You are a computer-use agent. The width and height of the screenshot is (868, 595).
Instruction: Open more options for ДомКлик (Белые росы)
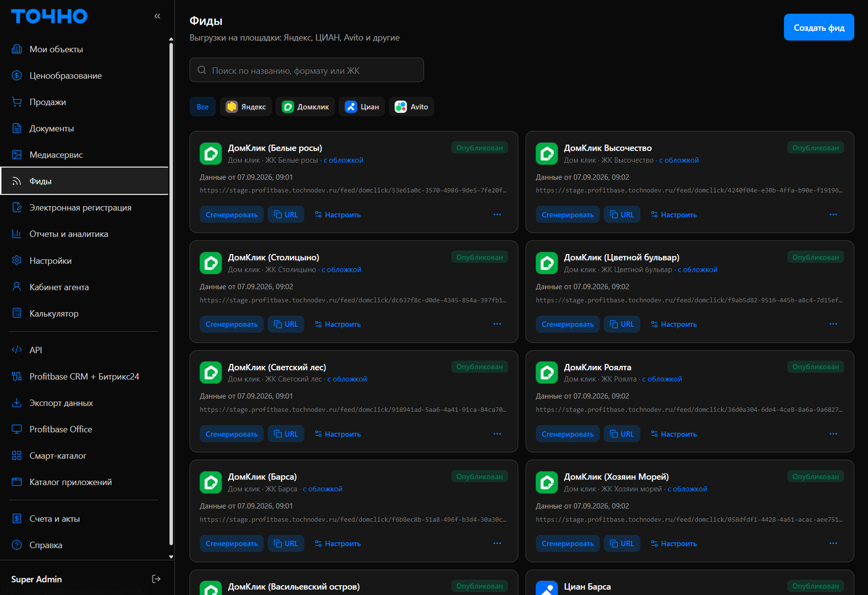coord(497,215)
